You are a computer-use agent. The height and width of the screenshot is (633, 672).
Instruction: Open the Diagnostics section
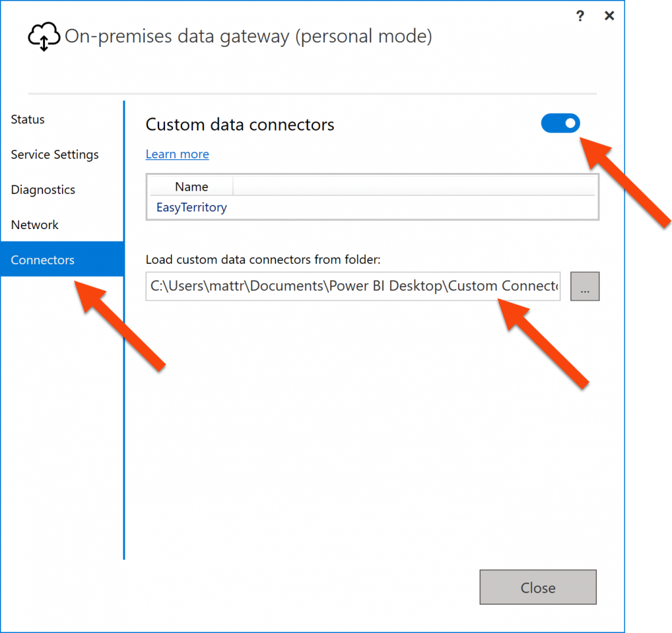[42, 189]
